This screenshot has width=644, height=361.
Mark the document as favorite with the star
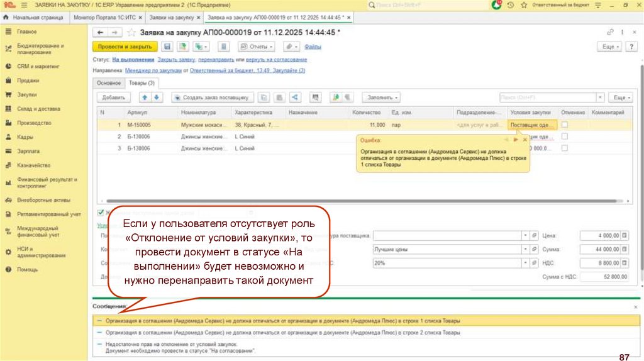[131, 32]
